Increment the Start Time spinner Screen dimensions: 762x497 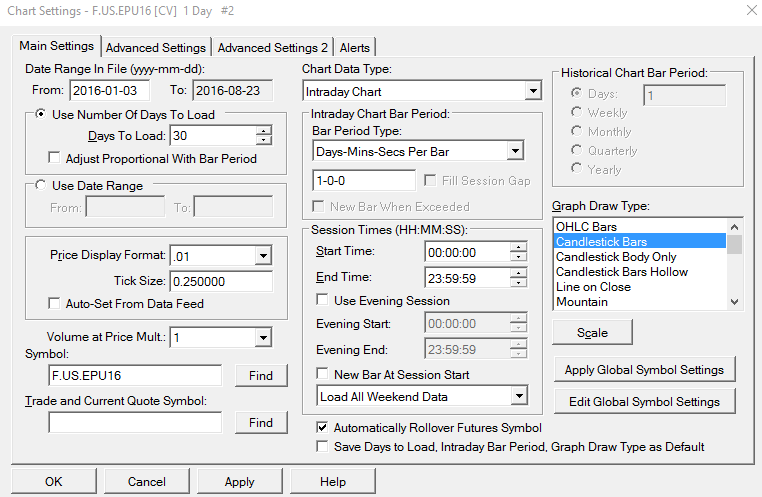(519, 247)
